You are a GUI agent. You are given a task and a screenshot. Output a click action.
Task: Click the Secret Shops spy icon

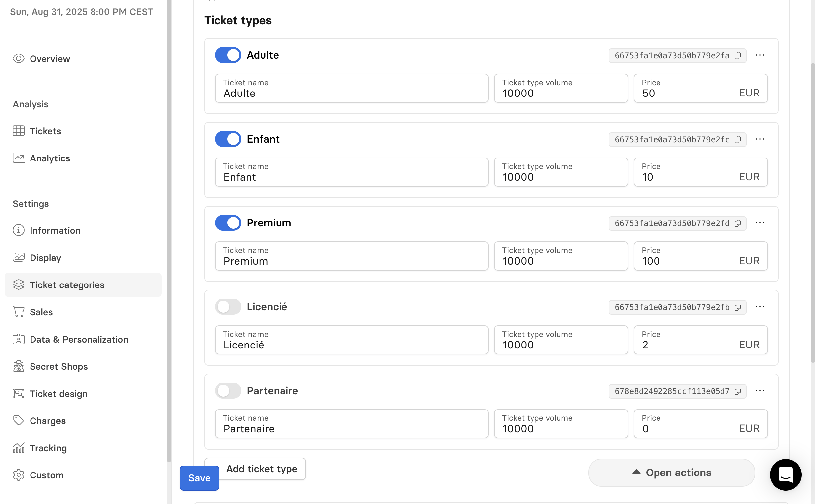18,366
